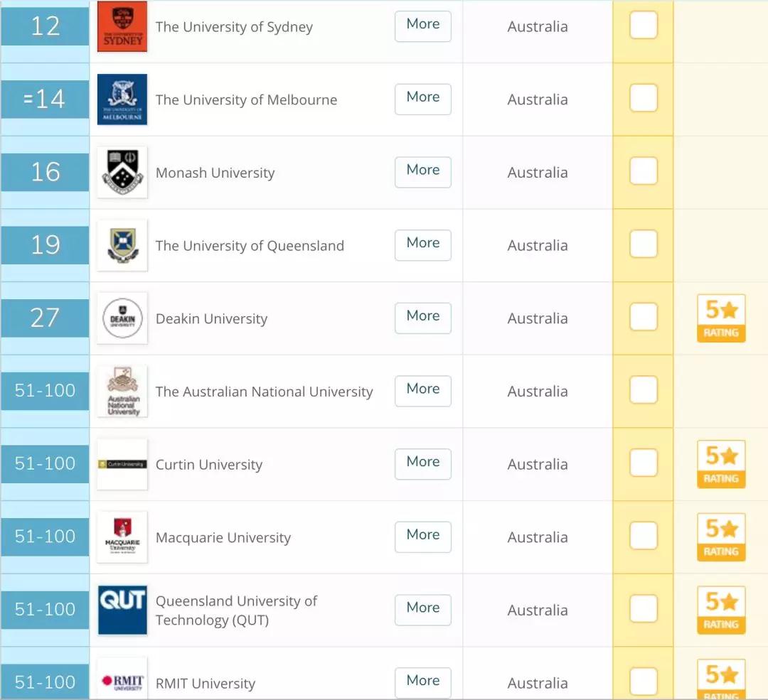
Task: Expand More for The University of Melbourne
Action: pos(423,97)
